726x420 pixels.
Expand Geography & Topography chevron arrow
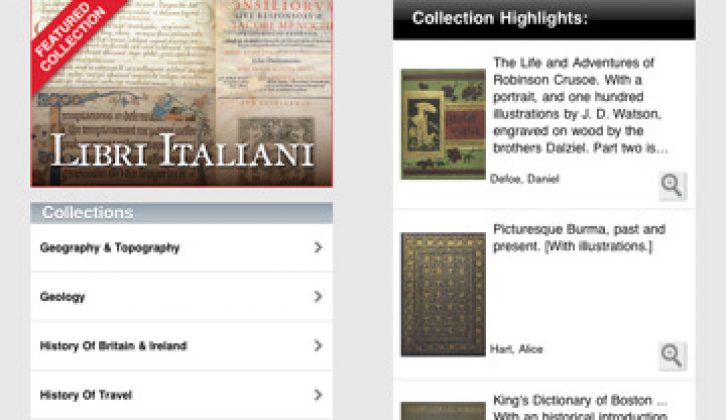(x=318, y=247)
